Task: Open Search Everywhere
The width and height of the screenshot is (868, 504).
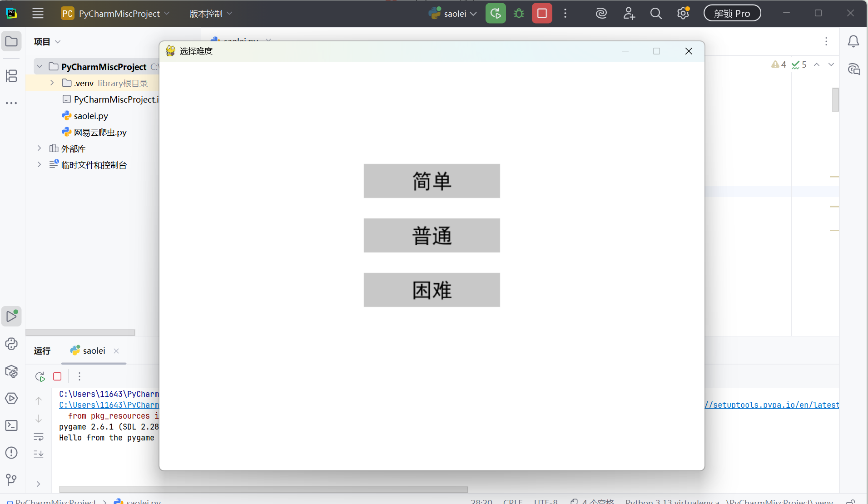Action: [656, 13]
